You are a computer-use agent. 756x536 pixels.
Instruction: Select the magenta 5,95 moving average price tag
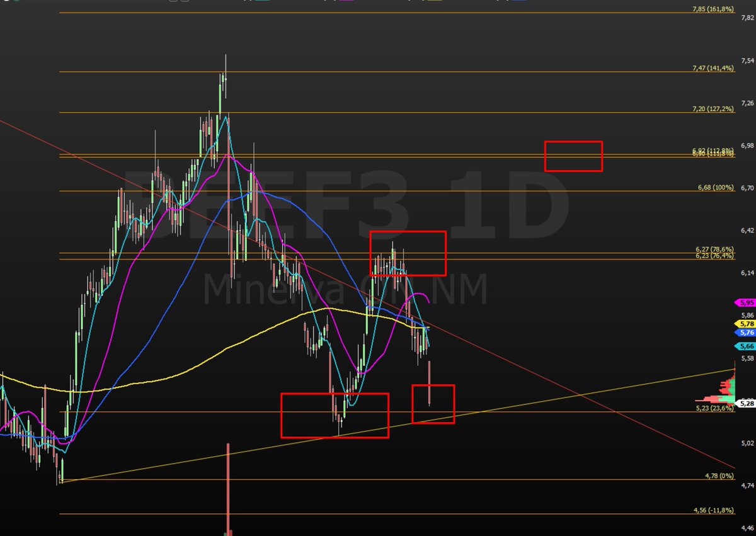pyautogui.click(x=745, y=303)
